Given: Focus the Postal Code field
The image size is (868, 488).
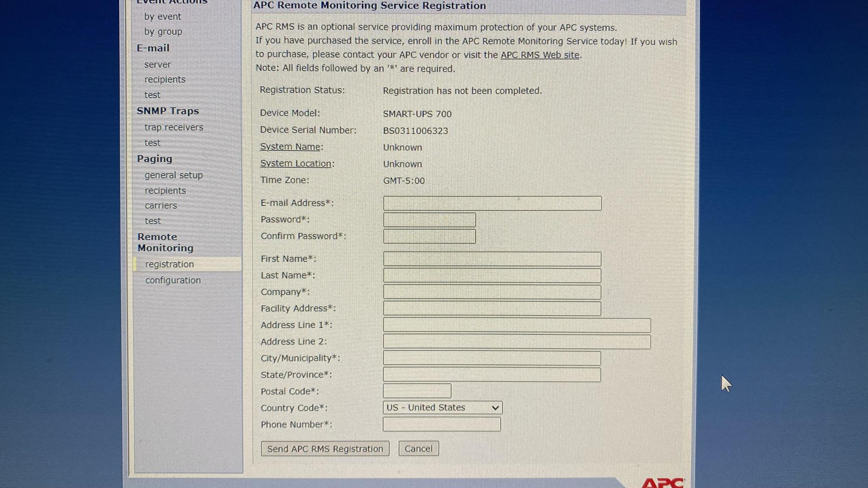Looking at the screenshot, I should click(x=417, y=391).
